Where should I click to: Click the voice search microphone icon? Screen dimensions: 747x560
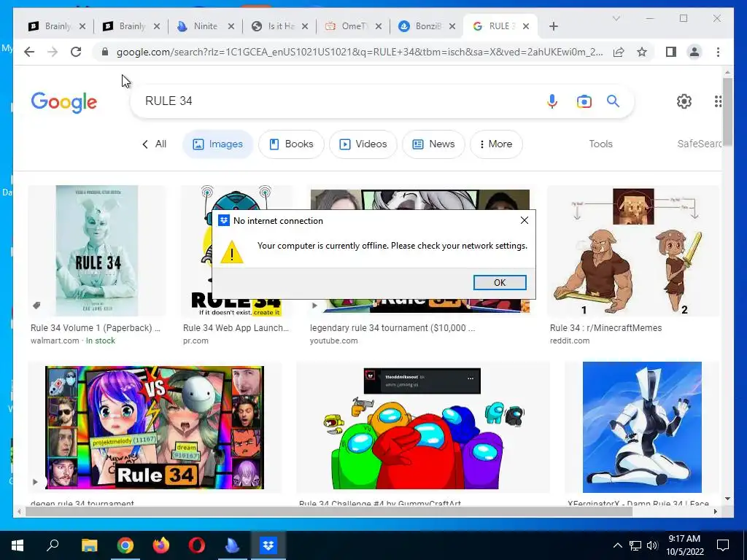pyautogui.click(x=552, y=101)
